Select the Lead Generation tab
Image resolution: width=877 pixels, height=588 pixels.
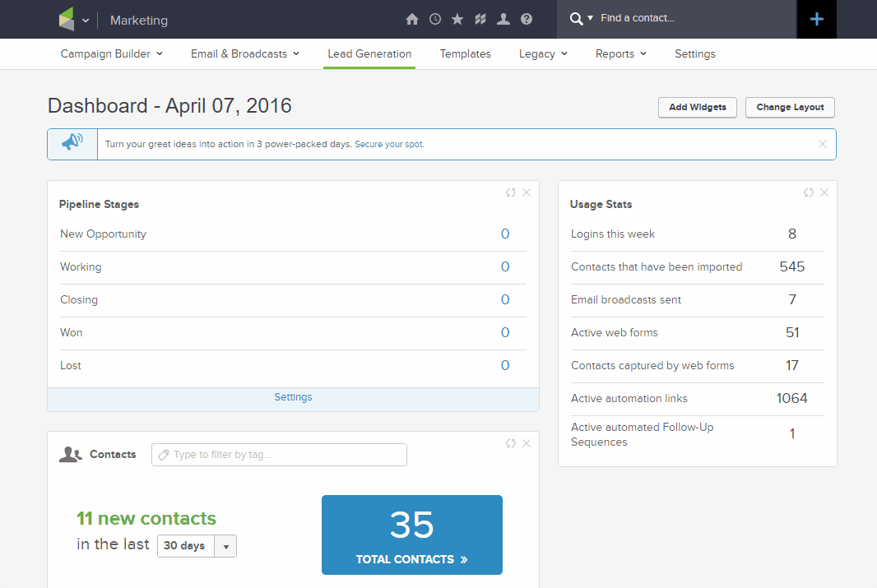pos(369,53)
